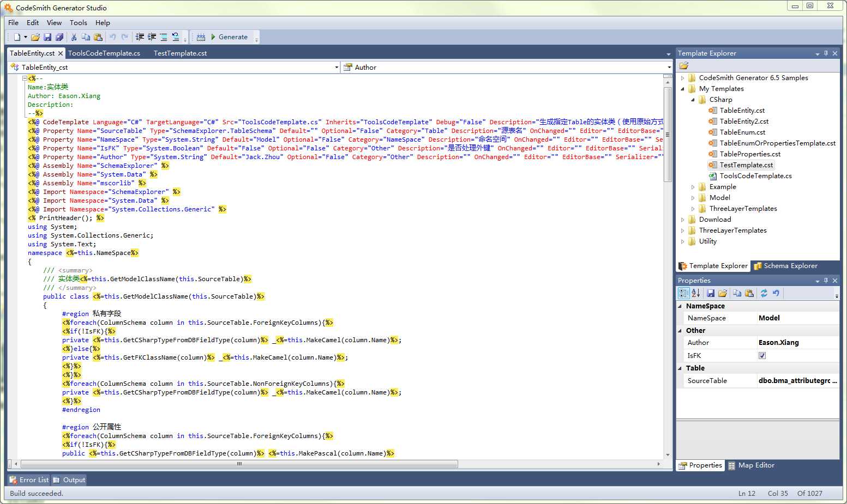Viewport: 847px width, 504px height.
Task: Edit the NameSpace value Model
Action: click(x=798, y=318)
